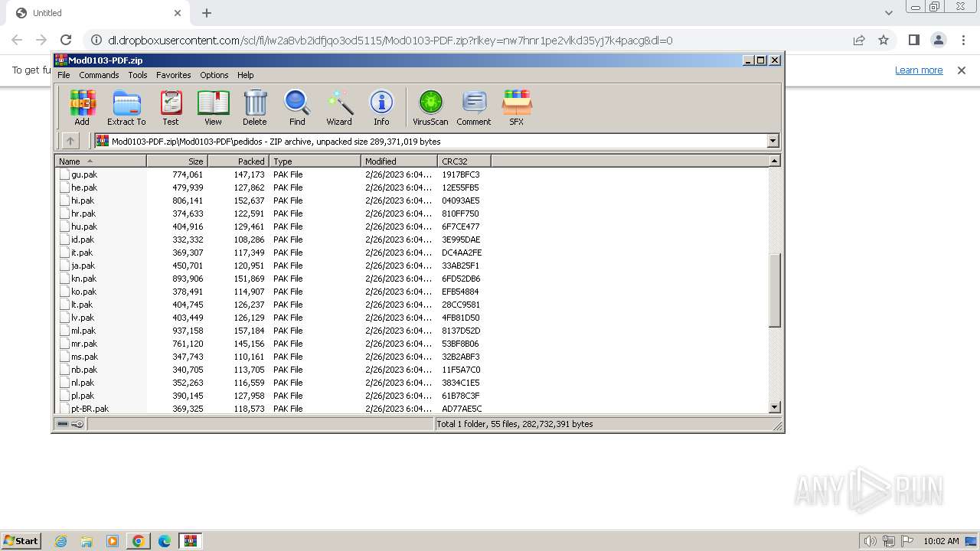Screen dimensions: 980x551
Task: Click the Windows Start button
Action: point(21,541)
